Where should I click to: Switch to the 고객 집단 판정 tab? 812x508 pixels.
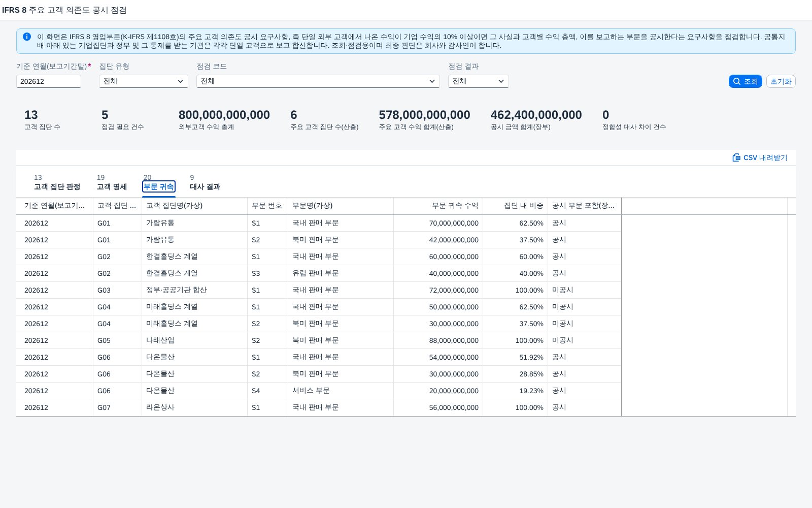point(57,186)
